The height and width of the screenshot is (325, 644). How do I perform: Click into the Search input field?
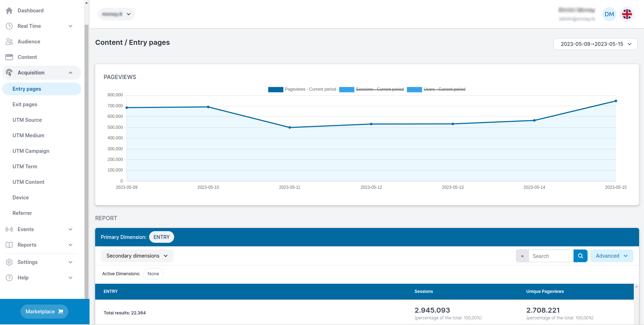click(551, 256)
